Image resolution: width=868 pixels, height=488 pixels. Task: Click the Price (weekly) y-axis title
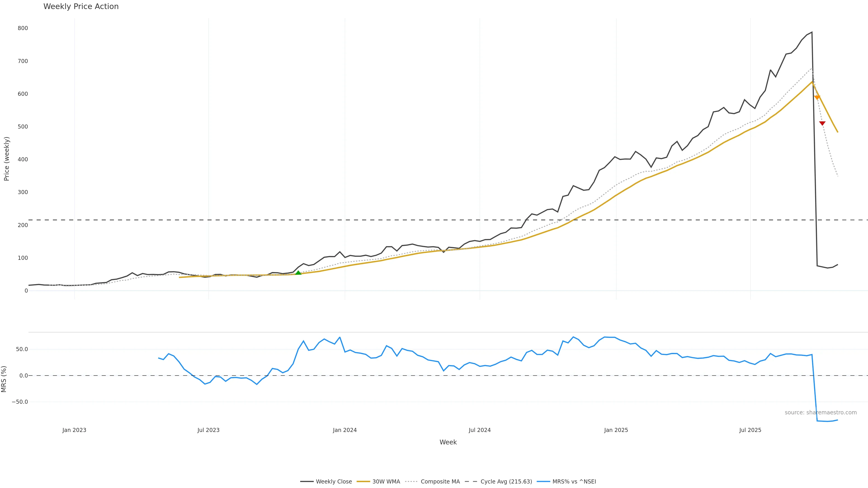tap(6, 159)
